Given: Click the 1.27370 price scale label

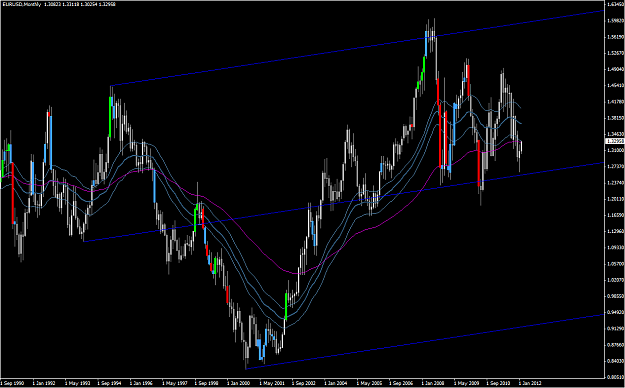Looking at the screenshot, I should [x=615, y=166].
